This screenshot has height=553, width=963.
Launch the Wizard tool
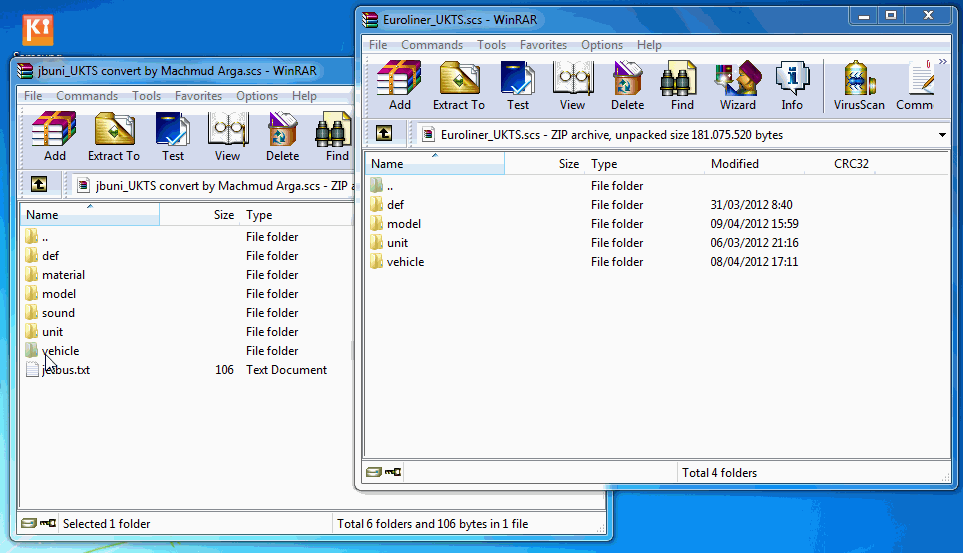tap(738, 86)
